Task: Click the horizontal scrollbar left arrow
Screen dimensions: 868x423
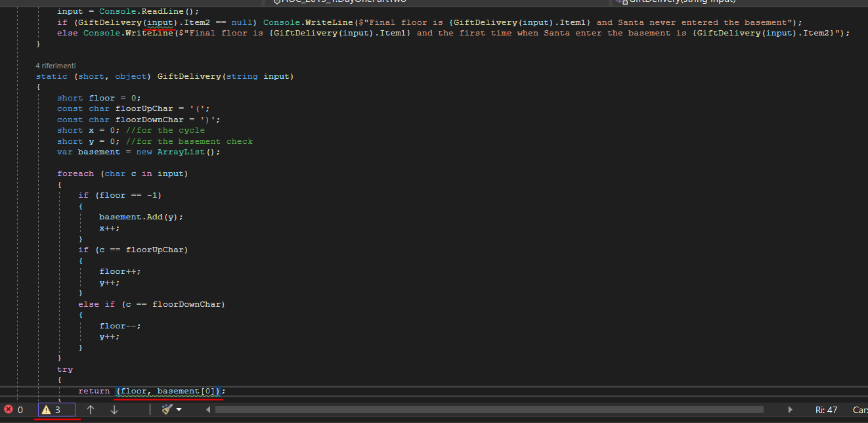Action: [x=209, y=410]
